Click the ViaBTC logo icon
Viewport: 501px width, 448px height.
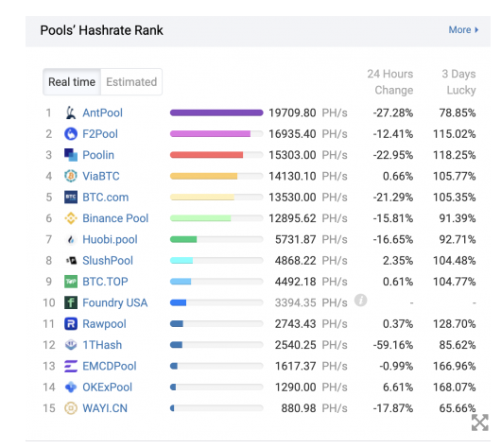tap(71, 176)
